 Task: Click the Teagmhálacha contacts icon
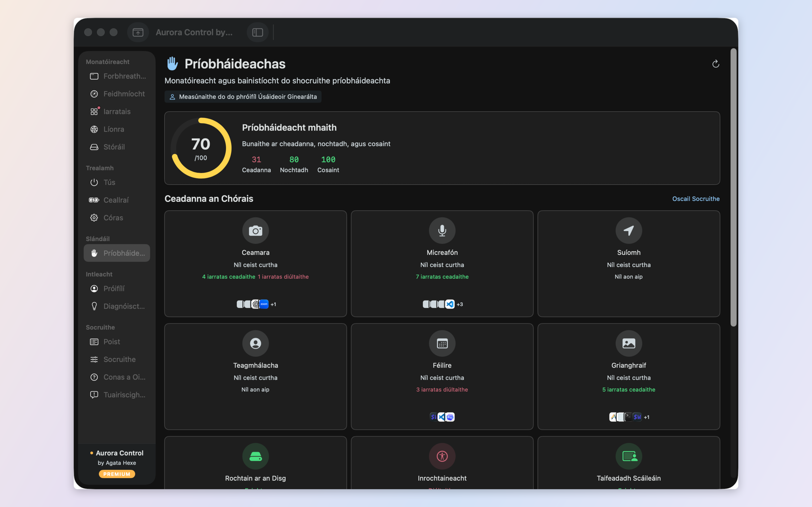(255, 343)
